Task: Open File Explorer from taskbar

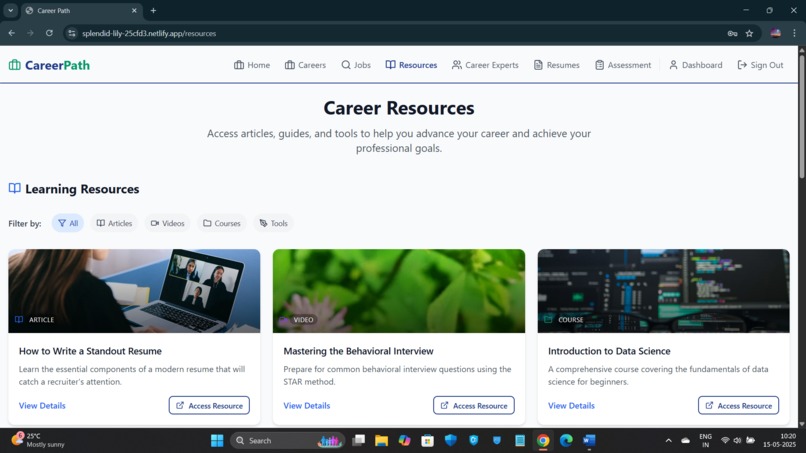Action: 381,441
